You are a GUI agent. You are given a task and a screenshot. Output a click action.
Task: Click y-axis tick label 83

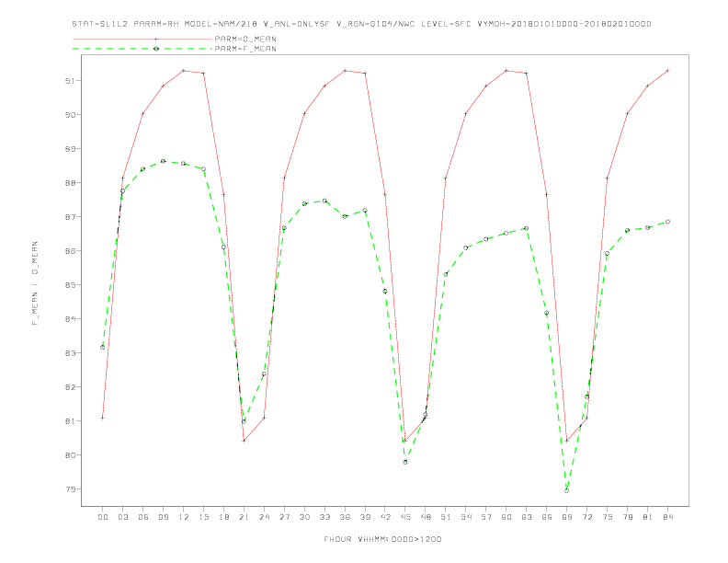pyautogui.click(x=70, y=353)
